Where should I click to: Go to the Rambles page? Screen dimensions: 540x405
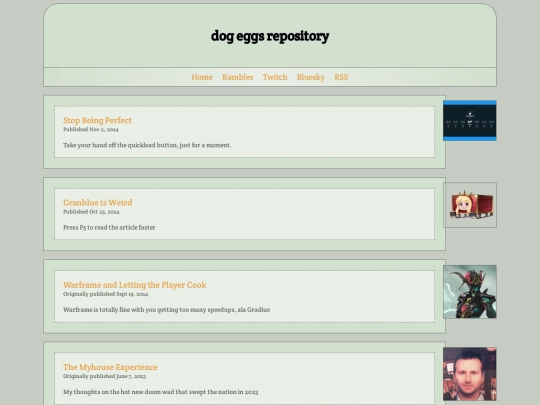click(238, 77)
